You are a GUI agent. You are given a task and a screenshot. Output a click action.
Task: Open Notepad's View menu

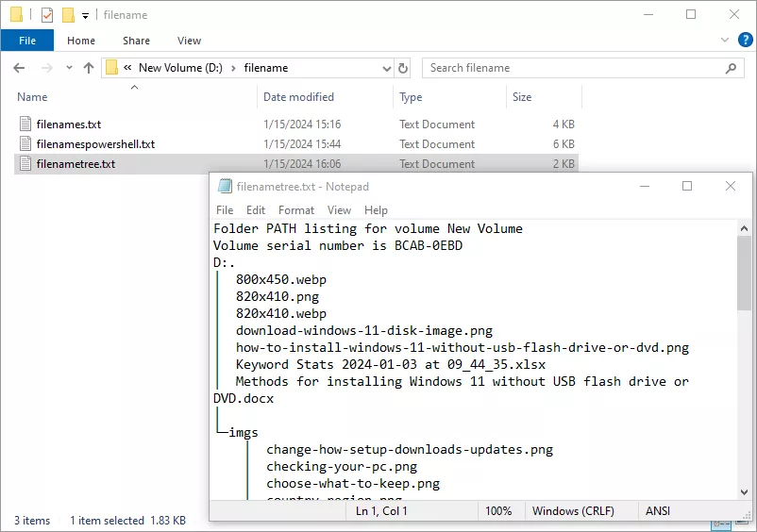(339, 210)
